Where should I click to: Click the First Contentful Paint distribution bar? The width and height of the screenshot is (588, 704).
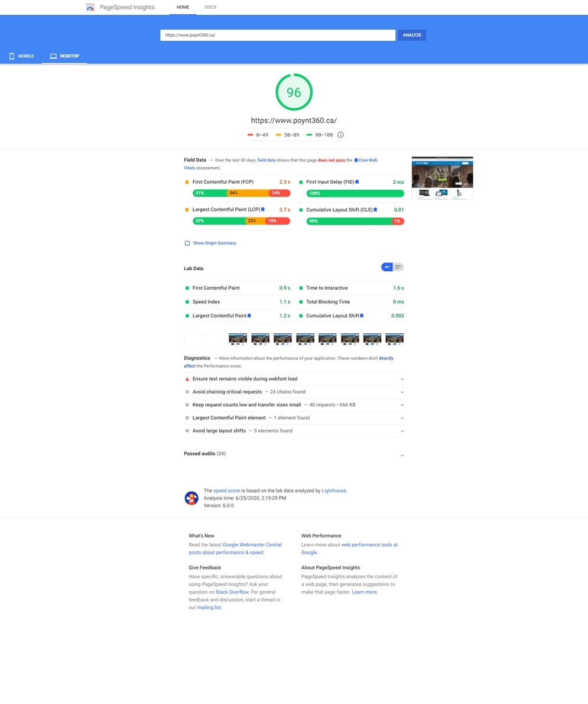(241, 193)
